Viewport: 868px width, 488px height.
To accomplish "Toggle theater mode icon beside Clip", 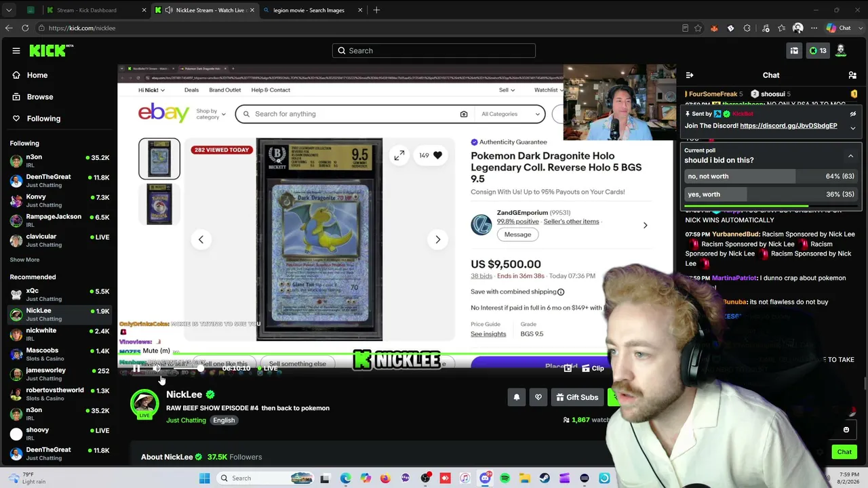I will point(568,369).
